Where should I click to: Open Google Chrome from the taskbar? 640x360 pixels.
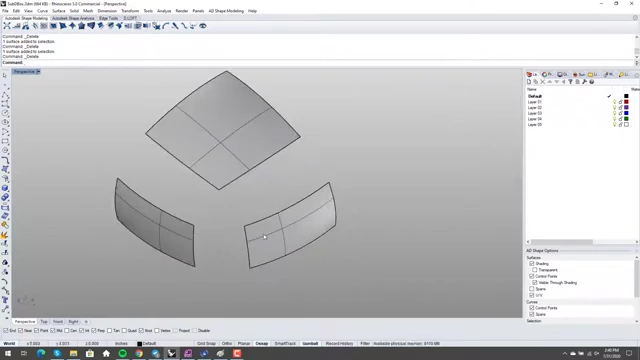(139, 353)
